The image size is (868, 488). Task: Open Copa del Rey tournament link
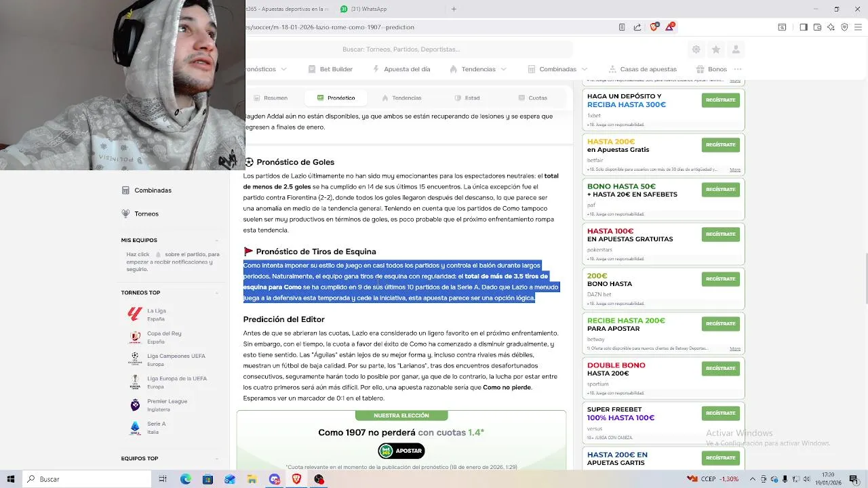(164, 333)
